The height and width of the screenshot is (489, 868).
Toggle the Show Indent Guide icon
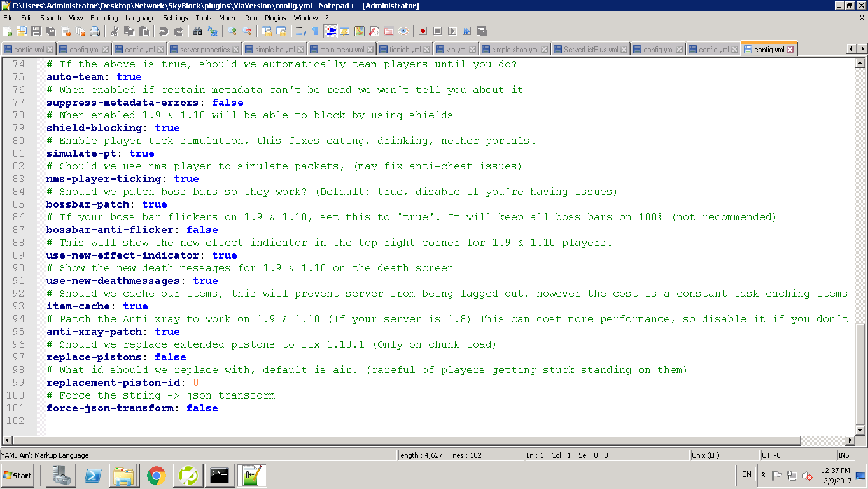click(x=330, y=31)
